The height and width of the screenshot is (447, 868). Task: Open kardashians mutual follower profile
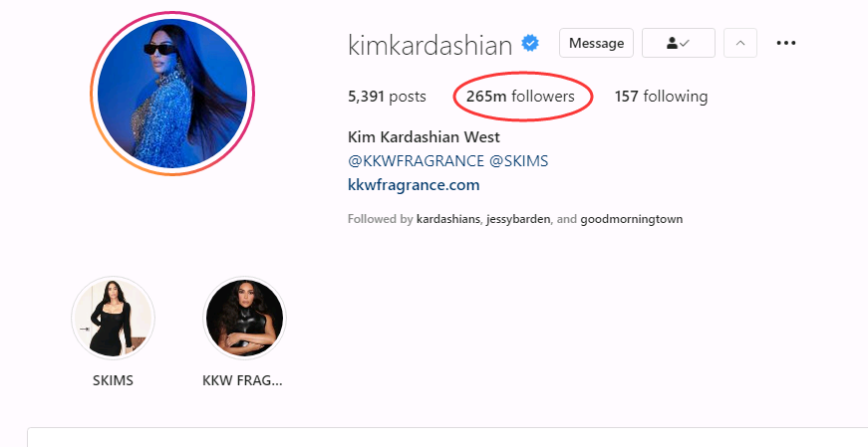[448, 219]
